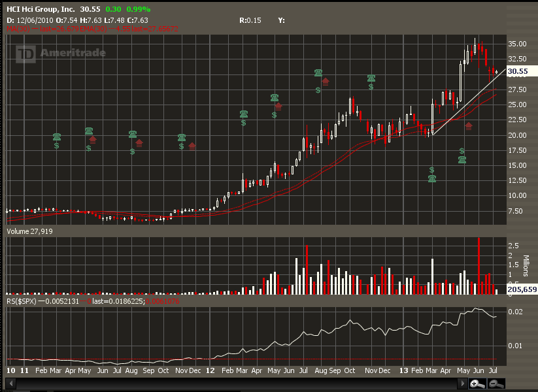This screenshot has width=538, height=392.
Task: Click the earnings phone icon above March 2012
Action: pyautogui.click(x=244, y=114)
